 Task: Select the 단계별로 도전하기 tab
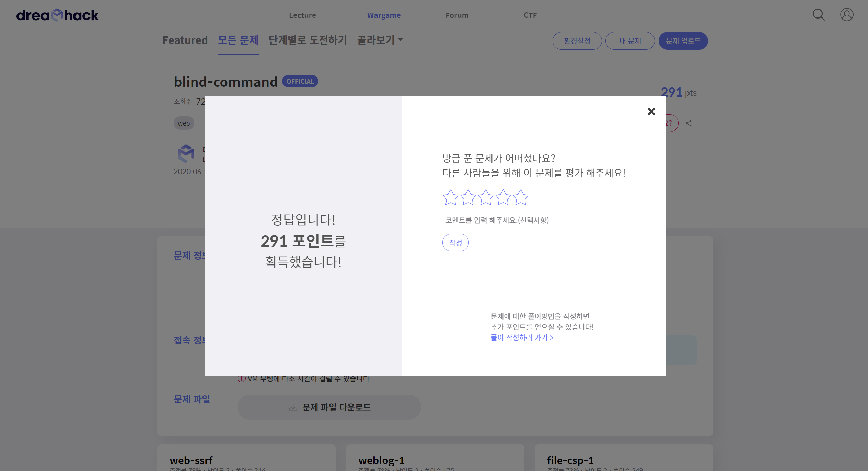(x=308, y=40)
